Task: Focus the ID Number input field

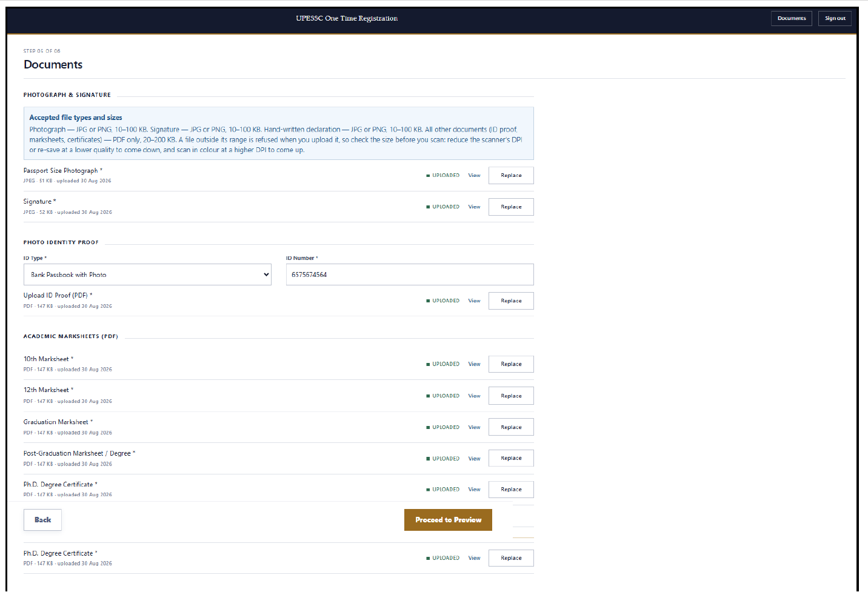Action: (410, 274)
